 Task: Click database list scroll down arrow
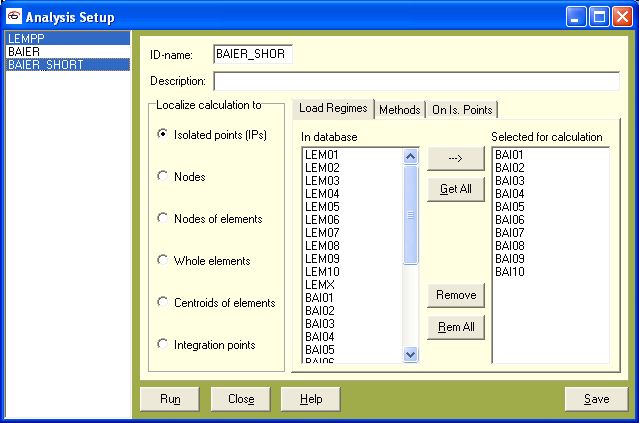tap(410, 355)
